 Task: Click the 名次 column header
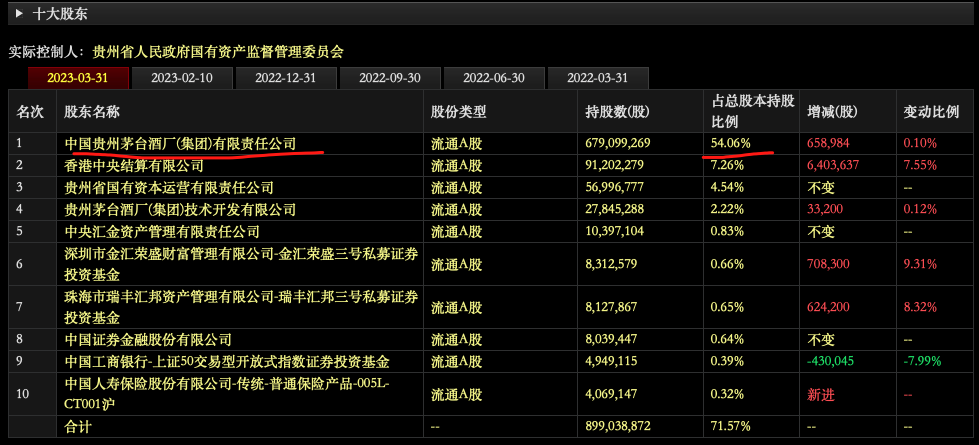pyautogui.click(x=30, y=112)
